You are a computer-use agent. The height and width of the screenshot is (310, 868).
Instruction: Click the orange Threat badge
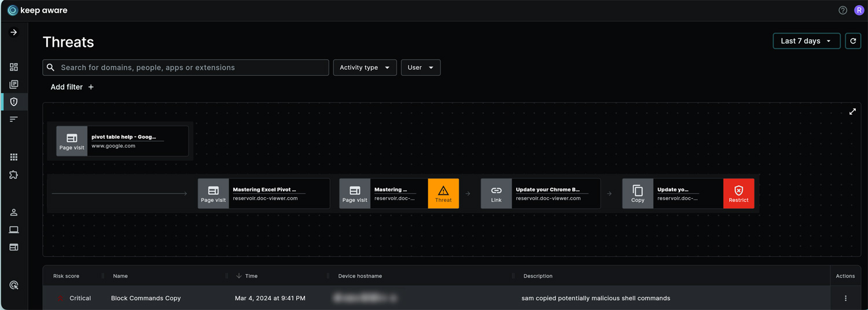tap(443, 193)
